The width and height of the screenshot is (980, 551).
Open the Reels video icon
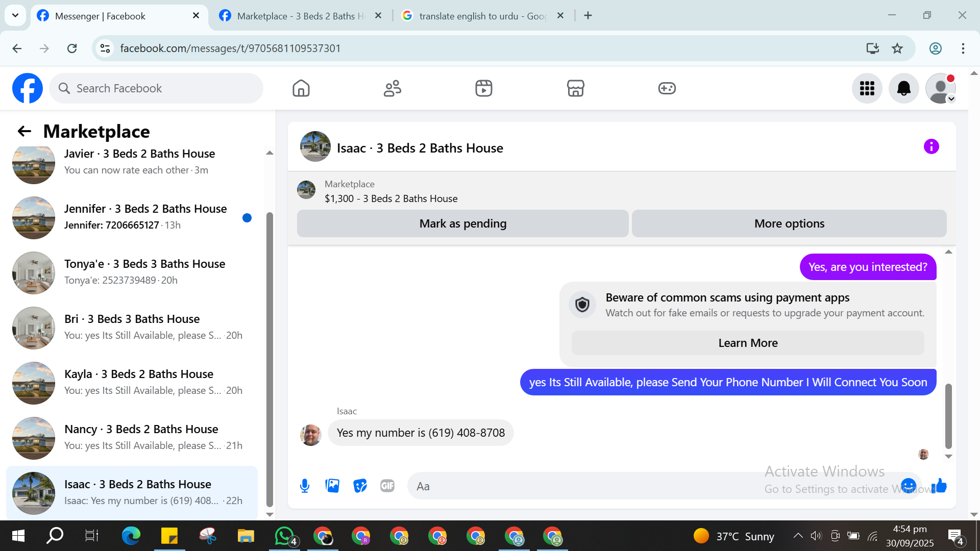tap(484, 88)
